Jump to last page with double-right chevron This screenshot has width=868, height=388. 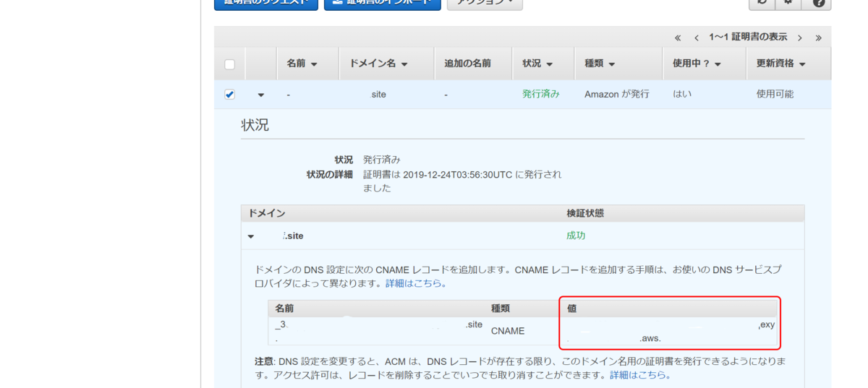[818, 38]
